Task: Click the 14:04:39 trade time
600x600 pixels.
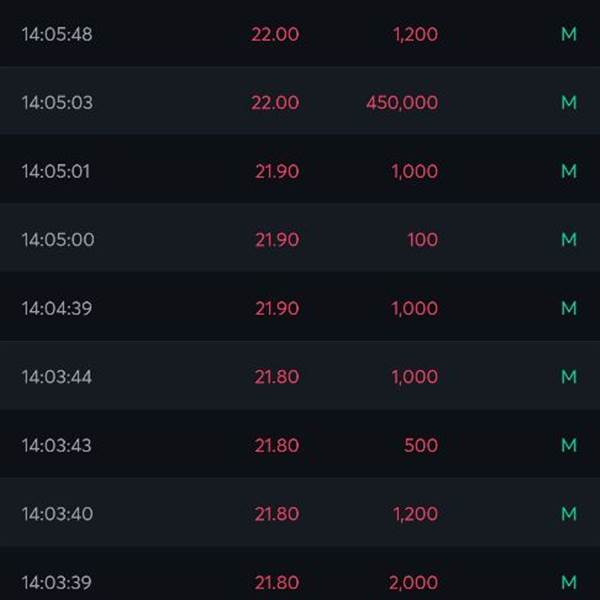Action: [57, 308]
